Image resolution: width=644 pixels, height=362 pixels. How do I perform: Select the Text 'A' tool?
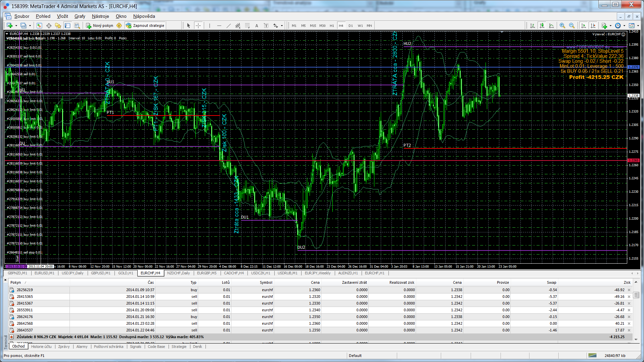(x=257, y=26)
